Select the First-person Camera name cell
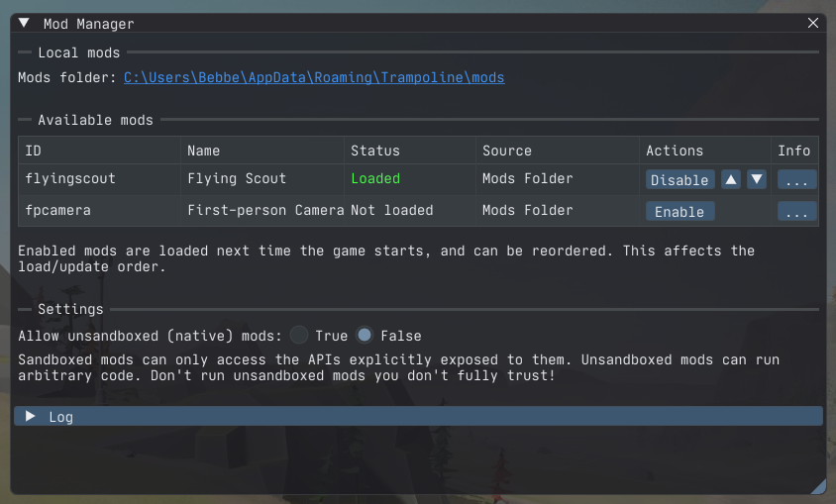The width and height of the screenshot is (836, 504). pos(265,210)
